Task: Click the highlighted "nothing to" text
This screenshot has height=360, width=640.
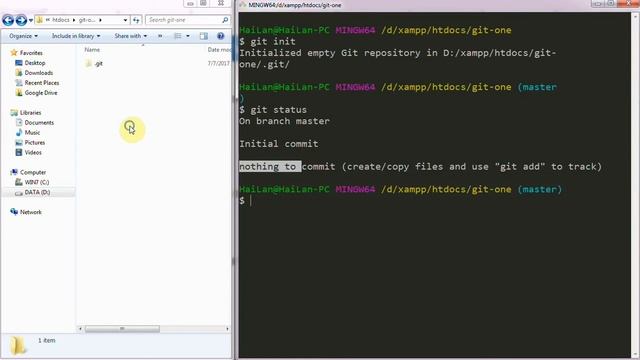Action: point(270,167)
